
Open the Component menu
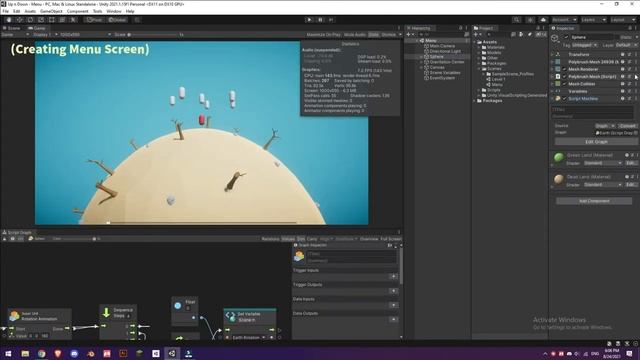click(77, 11)
